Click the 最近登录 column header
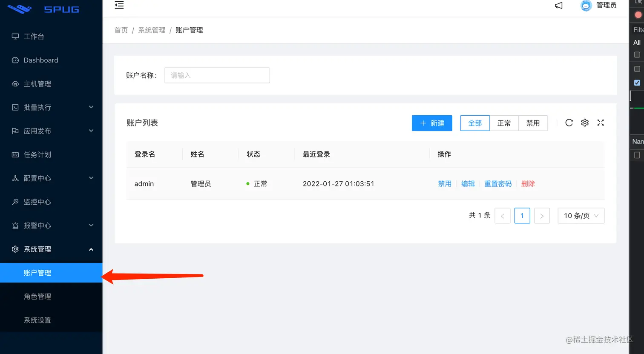 point(316,154)
